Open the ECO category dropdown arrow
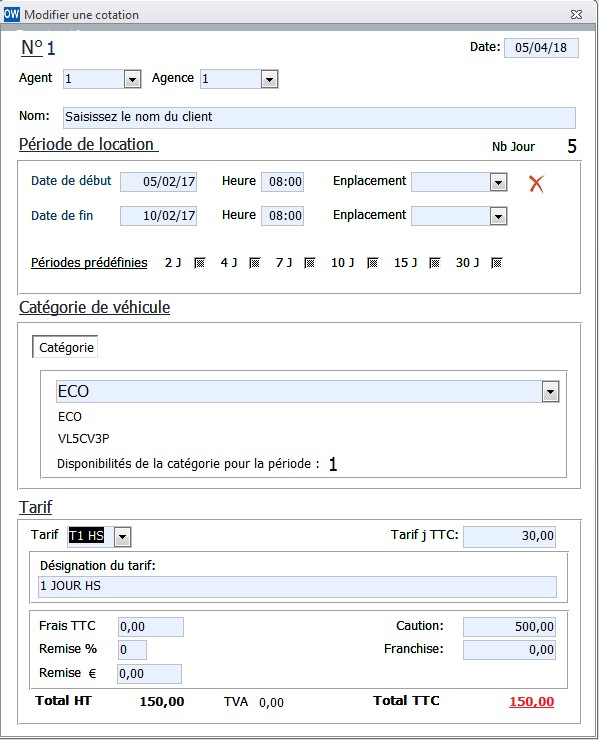This screenshot has width=602, height=741. click(x=550, y=392)
